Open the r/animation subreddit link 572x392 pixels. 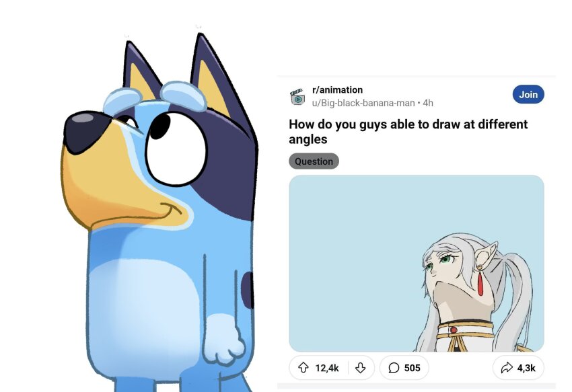coord(337,89)
